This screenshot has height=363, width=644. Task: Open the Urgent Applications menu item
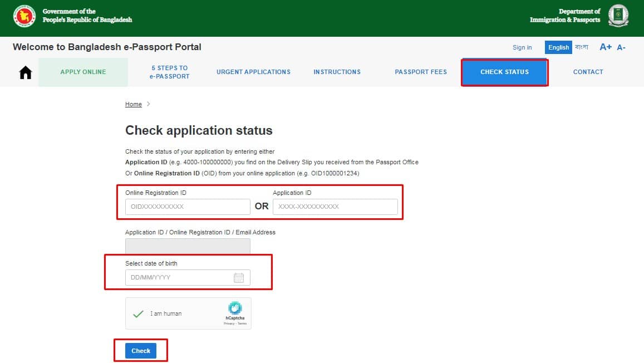[253, 72]
